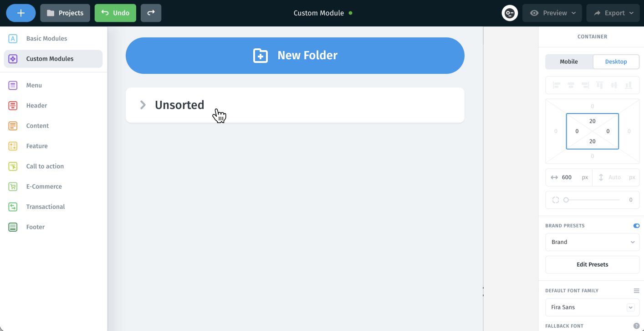Viewport: 644px width, 331px height.
Task: Select the align bottom edges icon
Action: [629, 85]
